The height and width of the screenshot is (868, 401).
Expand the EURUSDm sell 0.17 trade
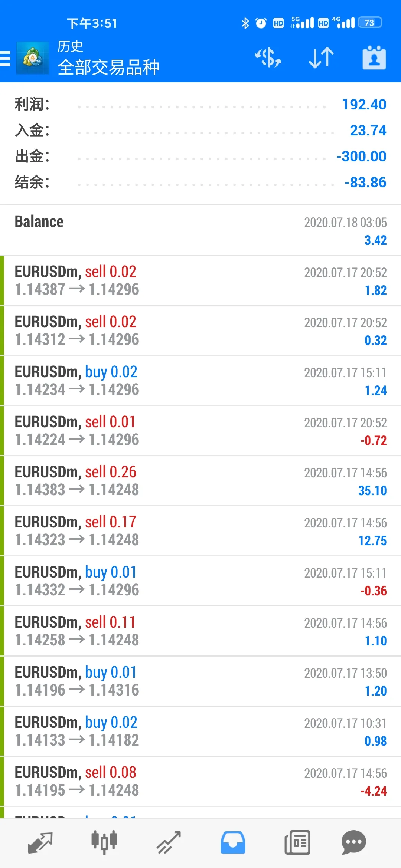[x=200, y=531]
